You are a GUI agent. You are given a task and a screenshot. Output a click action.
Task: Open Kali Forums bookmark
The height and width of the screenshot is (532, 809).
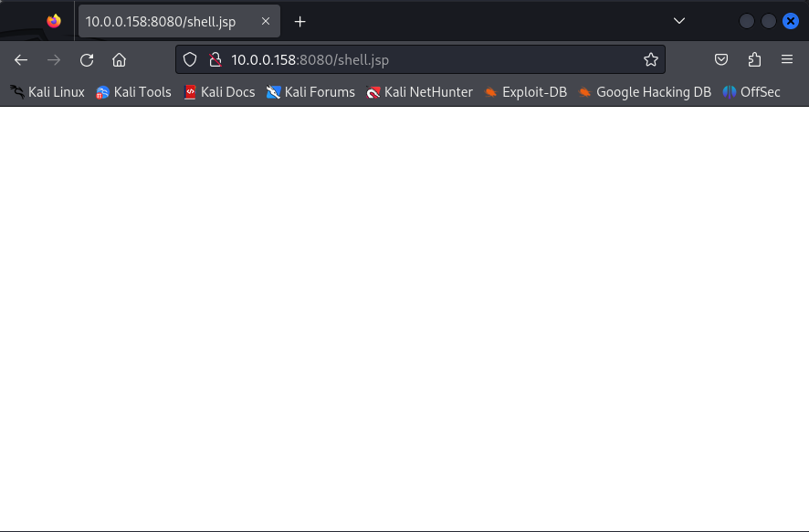310,92
